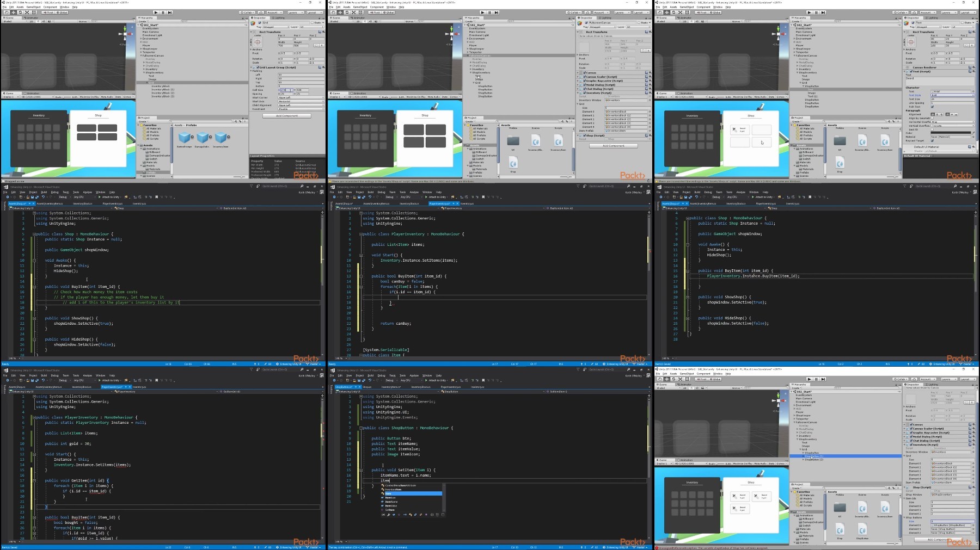Select Rotate tool in Unity window inspecting Grid
Screen dimensions: 980x550
click(x=20, y=13)
